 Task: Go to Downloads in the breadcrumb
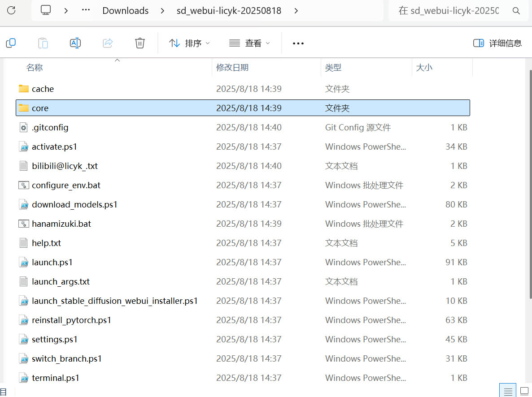point(126,11)
